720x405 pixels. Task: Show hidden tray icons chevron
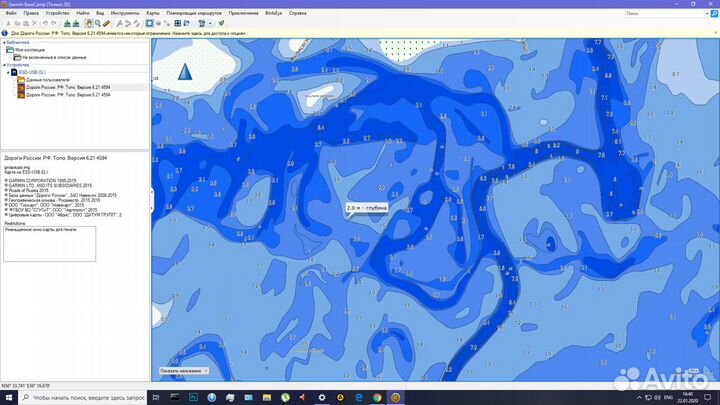pyautogui.click(x=639, y=397)
